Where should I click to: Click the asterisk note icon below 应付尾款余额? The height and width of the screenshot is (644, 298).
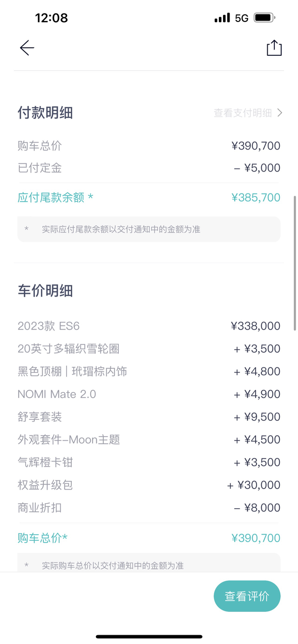(x=26, y=228)
